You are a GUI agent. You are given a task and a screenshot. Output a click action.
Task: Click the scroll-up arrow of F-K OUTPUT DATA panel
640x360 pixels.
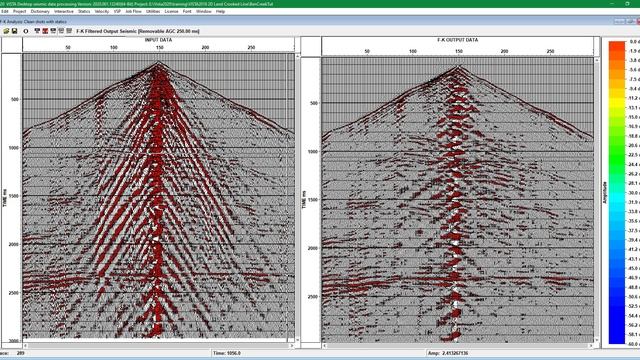[x=597, y=60]
